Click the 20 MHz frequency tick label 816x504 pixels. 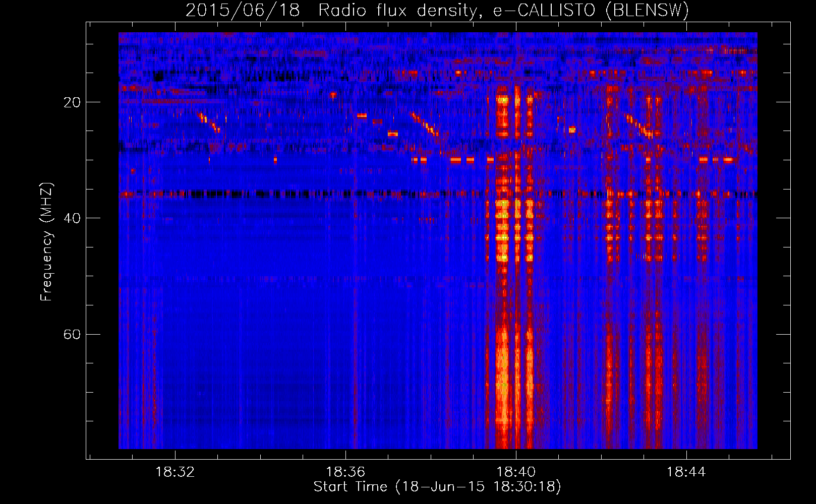[72, 102]
